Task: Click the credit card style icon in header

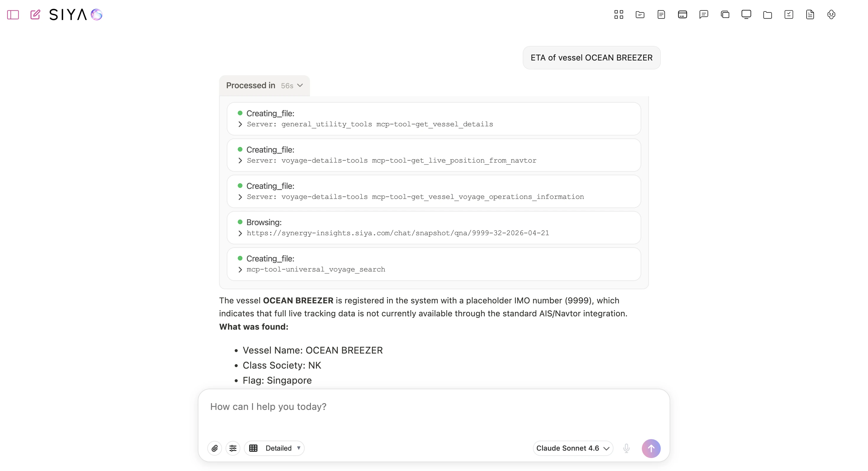Action: tap(682, 14)
